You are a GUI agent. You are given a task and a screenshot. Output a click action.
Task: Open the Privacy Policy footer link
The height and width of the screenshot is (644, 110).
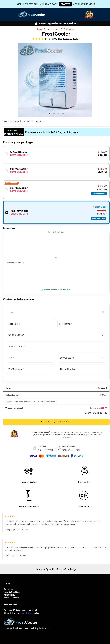click(x=9, y=595)
